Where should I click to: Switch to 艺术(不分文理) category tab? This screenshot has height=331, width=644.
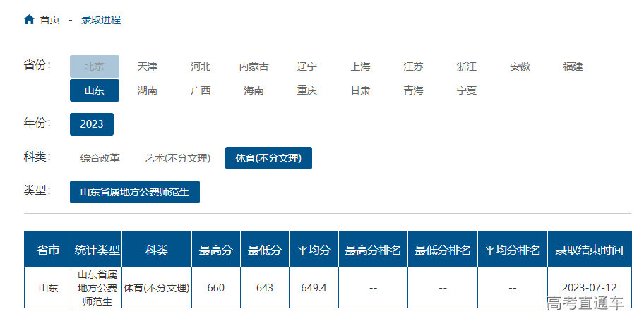[x=177, y=158]
